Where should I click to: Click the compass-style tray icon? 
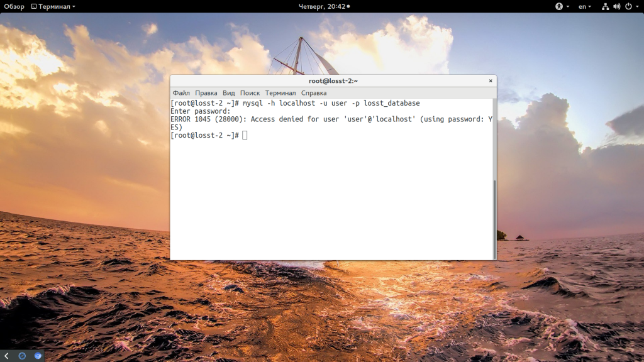click(22, 356)
